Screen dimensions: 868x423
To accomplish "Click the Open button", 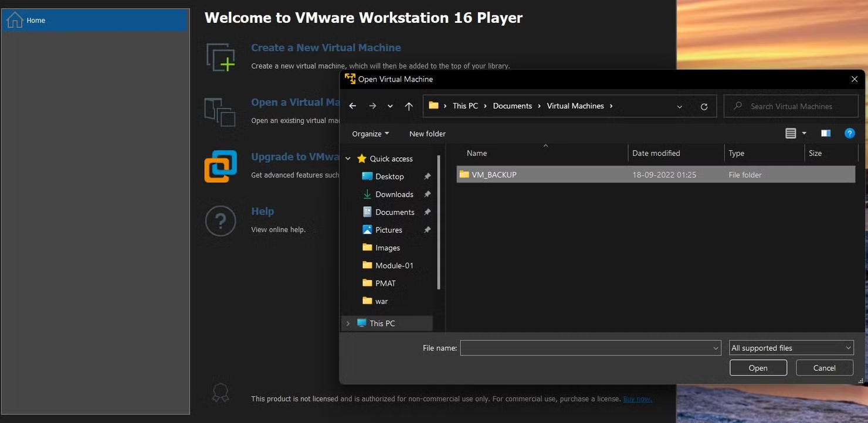I will (x=758, y=367).
